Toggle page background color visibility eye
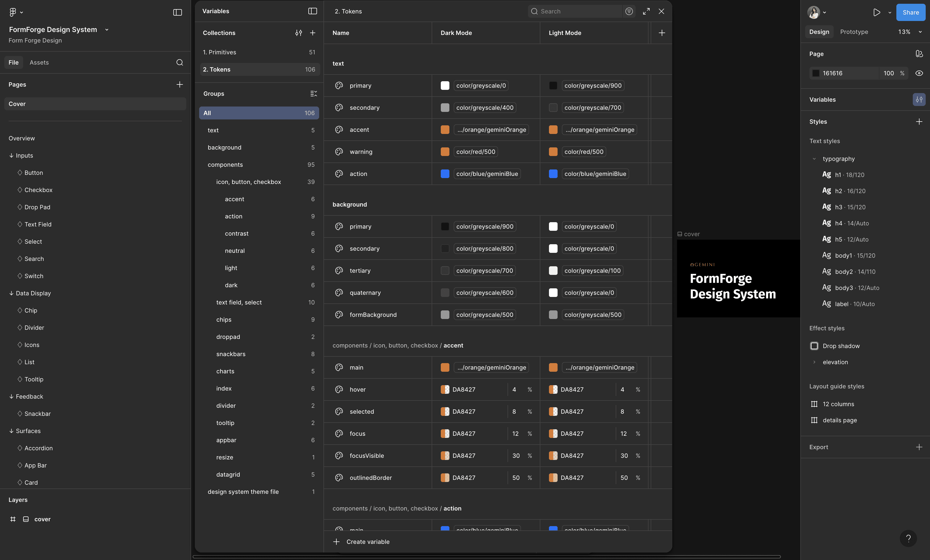This screenshot has width=930, height=560. pos(919,73)
